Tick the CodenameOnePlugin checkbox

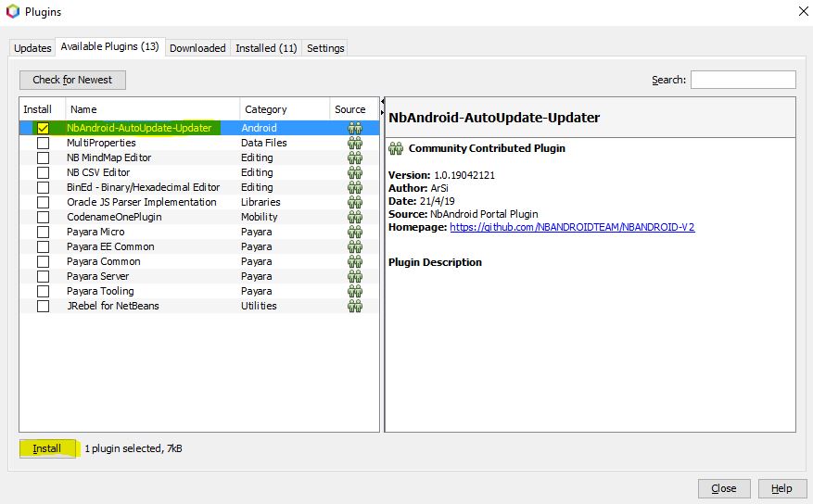[43, 217]
